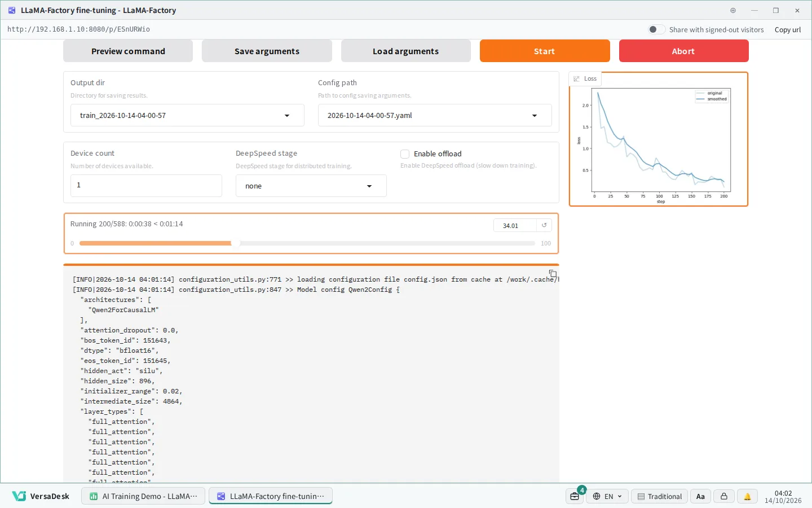Expand the Config path dropdown

(x=435, y=115)
